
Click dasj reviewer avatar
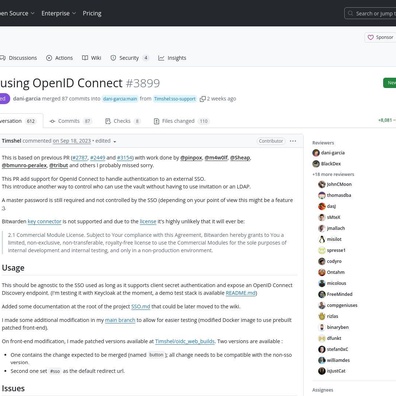click(x=322, y=206)
